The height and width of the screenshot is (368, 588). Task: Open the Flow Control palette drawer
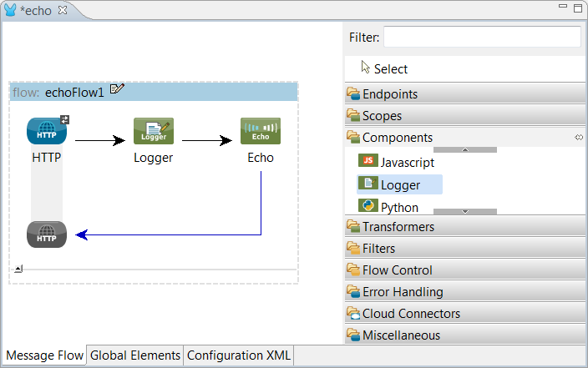tap(397, 270)
